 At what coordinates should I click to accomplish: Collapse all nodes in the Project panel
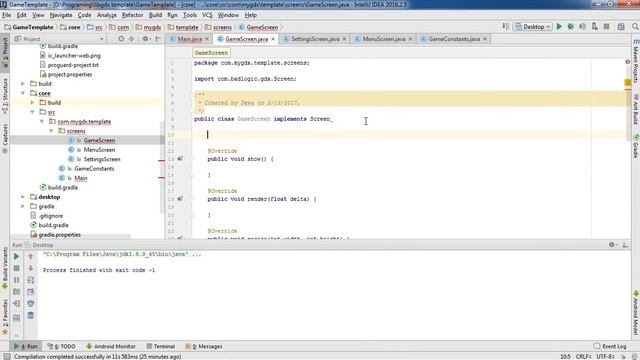[131, 39]
